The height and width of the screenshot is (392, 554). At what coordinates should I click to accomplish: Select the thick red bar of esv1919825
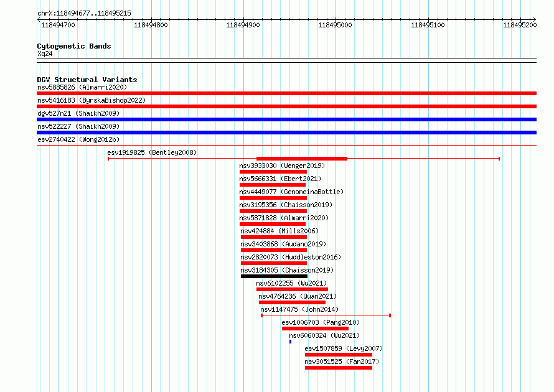pyautogui.click(x=302, y=159)
